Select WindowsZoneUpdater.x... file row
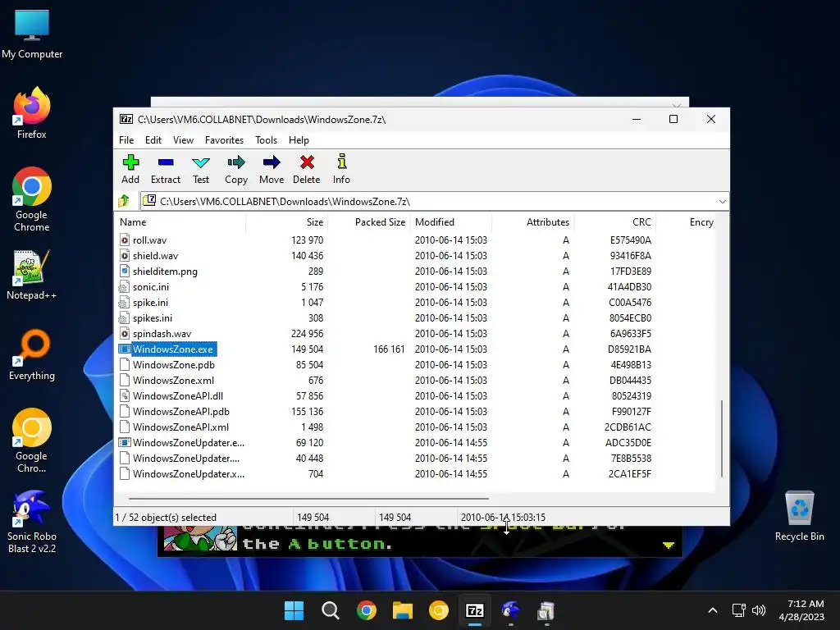 point(189,473)
